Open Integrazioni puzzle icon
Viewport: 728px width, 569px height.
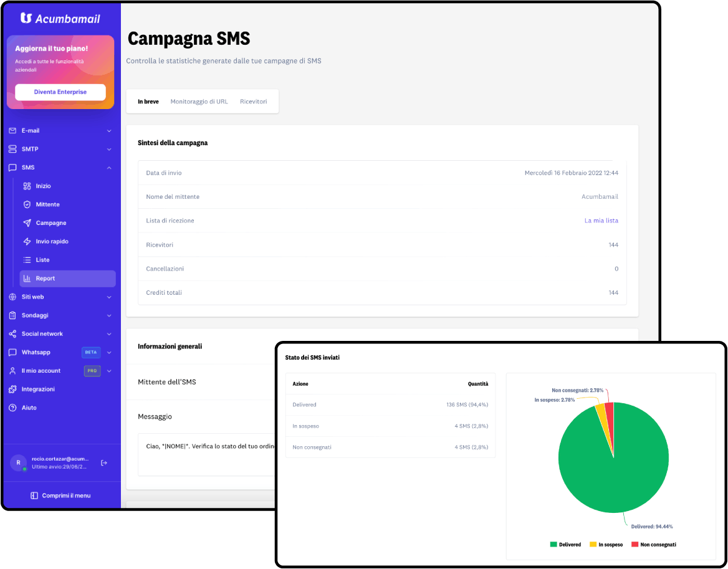[x=12, y=390]
